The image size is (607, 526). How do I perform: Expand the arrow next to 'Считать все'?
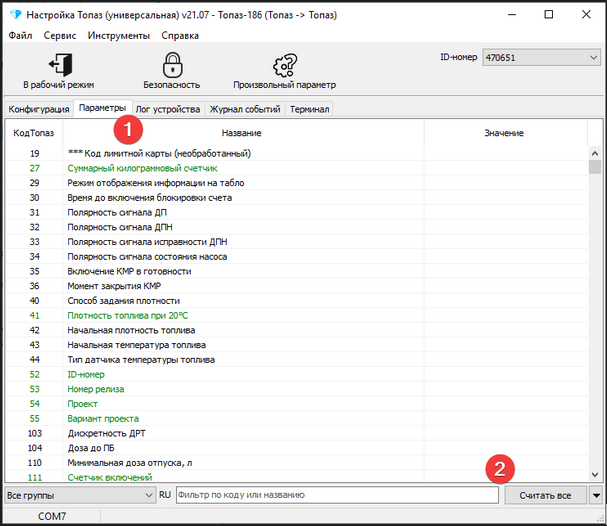pos(596,495)
